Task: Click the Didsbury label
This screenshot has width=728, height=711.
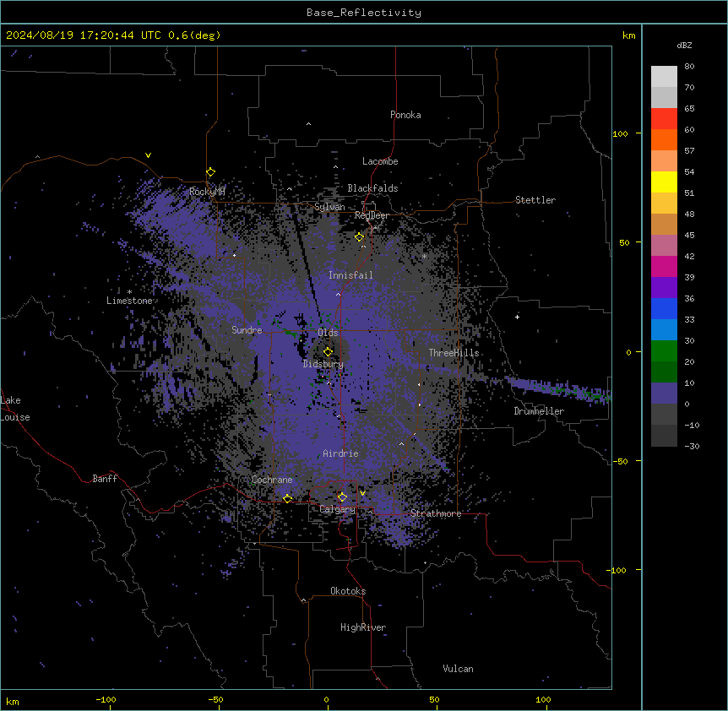Action: coord(323,364)
